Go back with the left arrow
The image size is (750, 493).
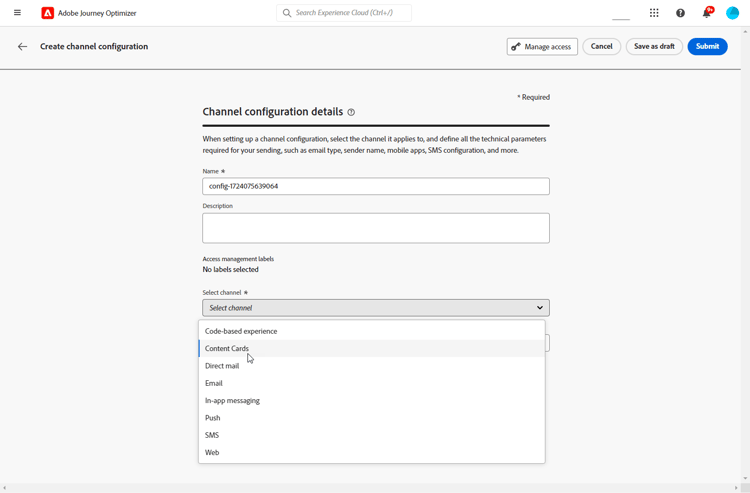click(22, 47)
